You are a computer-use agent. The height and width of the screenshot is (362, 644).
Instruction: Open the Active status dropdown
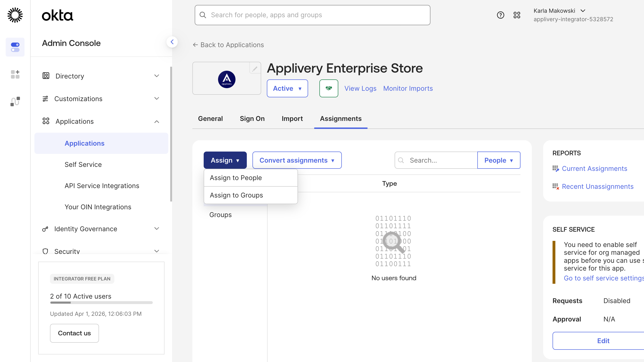287,88
